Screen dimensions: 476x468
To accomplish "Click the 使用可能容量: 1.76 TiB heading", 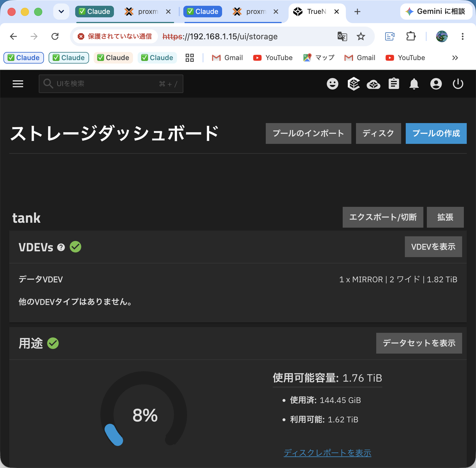I will 327,378.
